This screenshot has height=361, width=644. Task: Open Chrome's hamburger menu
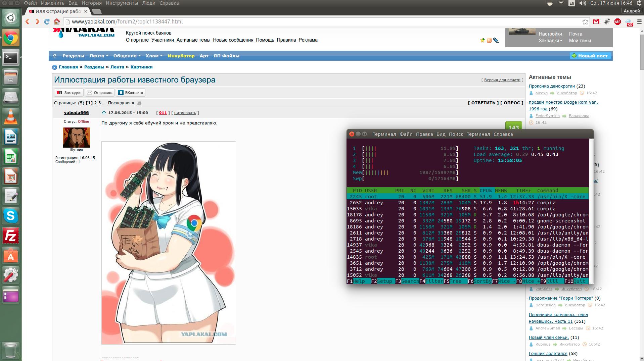coord(639,21)
